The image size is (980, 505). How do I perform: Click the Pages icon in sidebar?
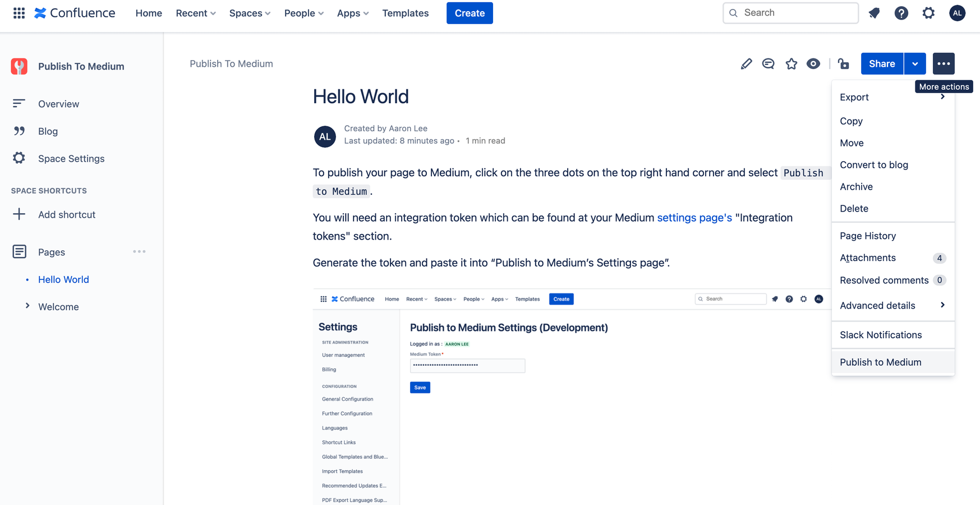19,251
